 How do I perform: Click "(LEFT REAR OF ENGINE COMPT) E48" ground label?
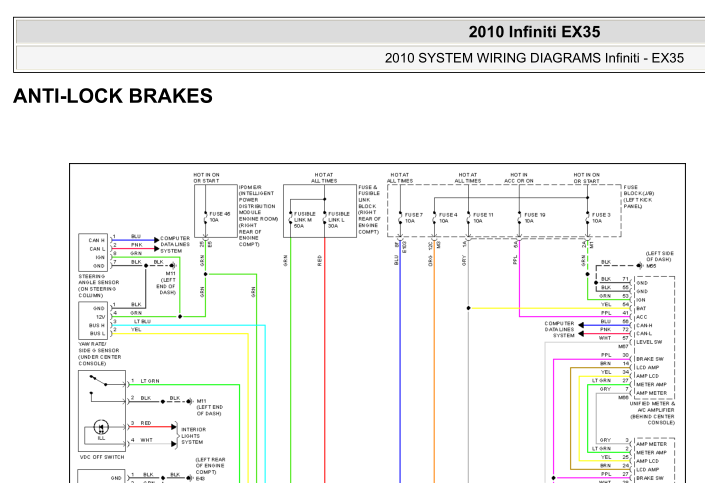(x=210, y=469)
